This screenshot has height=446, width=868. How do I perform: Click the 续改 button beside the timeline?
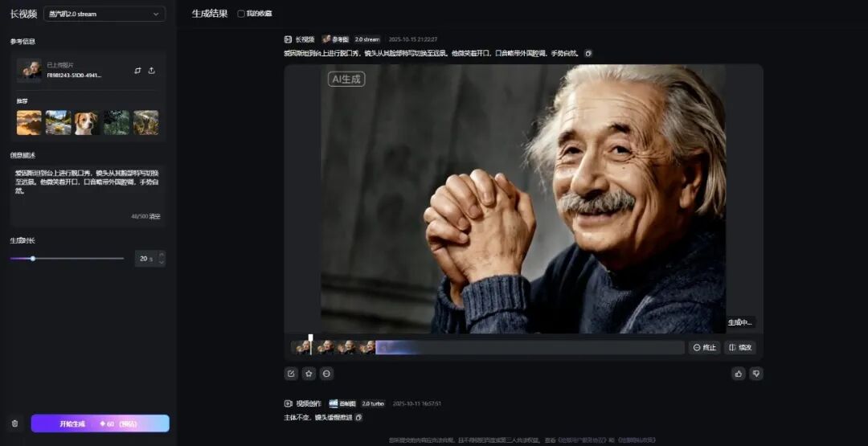pos(739,347)
